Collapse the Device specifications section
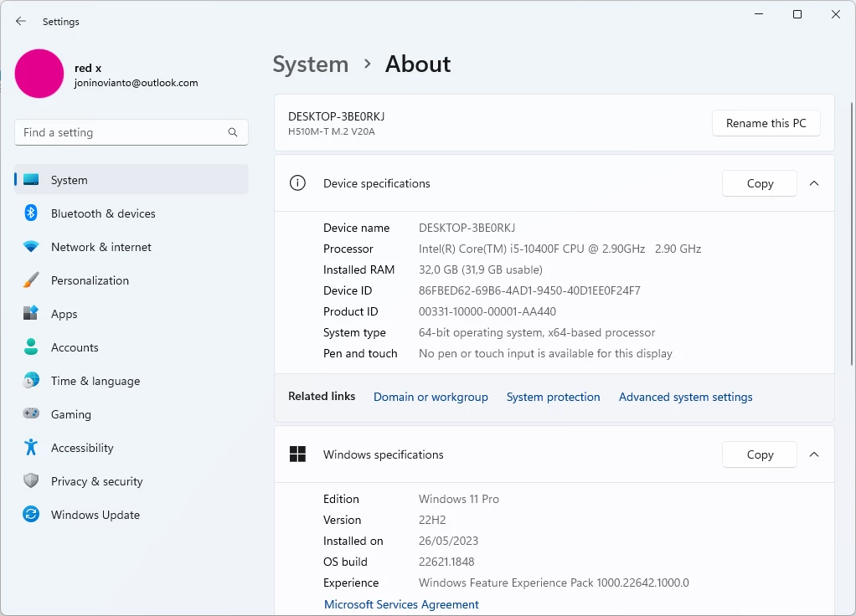Viewport: 856px width, 616px height. point(814,183)
